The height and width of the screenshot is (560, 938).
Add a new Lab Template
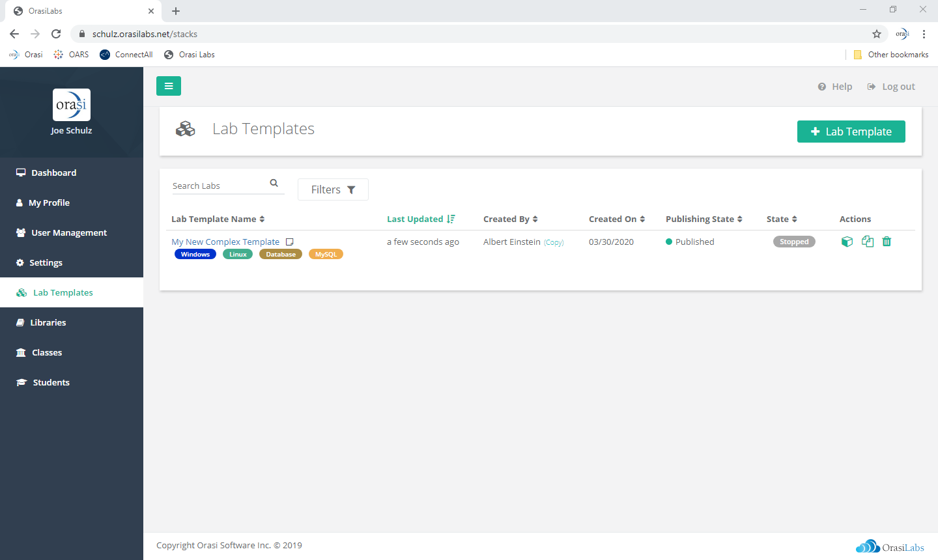[x=851, y=132]
